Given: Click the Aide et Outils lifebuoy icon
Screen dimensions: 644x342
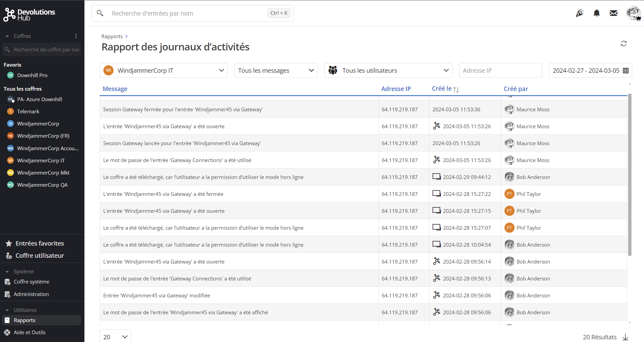Looking at the screenshot, I should coord(7,333).
